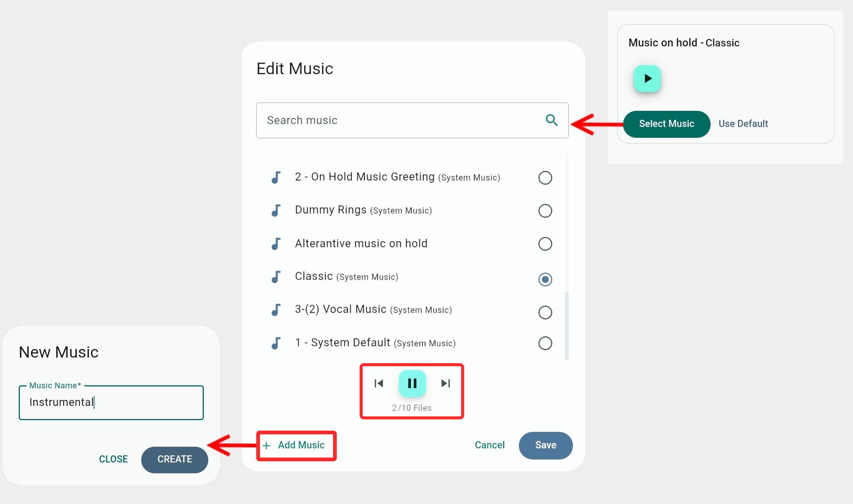This screenshot has width=853, height=504.
Task: Click the Select Music button
Action: point(666,124)
